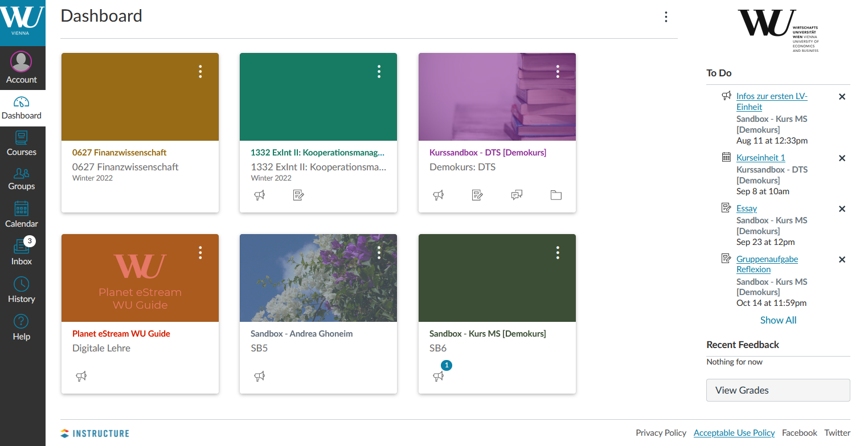Open the Privacy Policy footer link
The width and height of the screenshot is (868, 446).
[x=661, y=433]
